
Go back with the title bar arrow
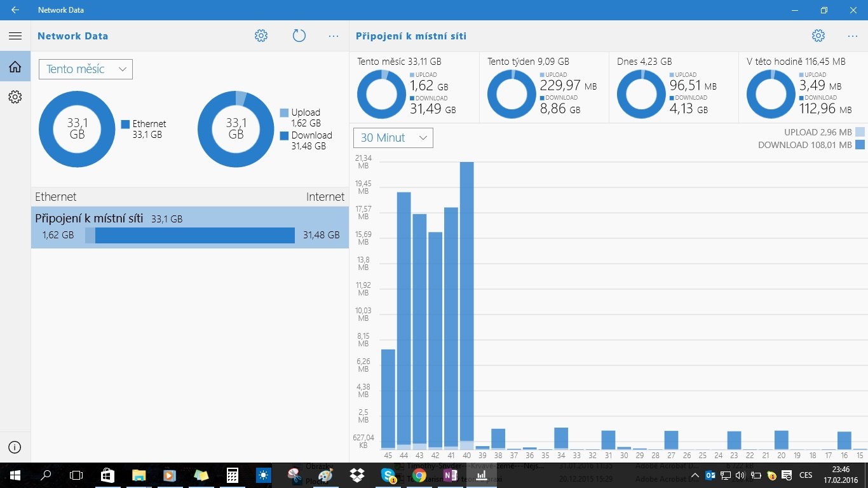pos(15,10)
